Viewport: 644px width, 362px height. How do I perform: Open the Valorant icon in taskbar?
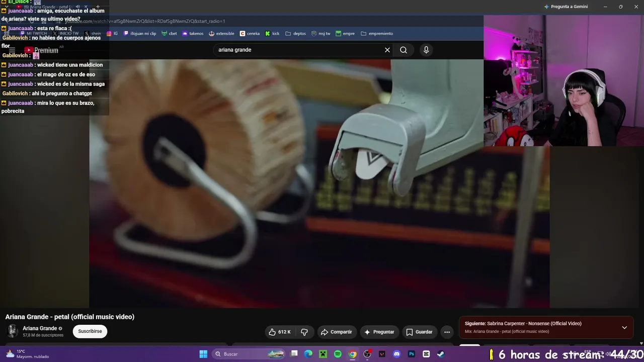tap(382, 354)
